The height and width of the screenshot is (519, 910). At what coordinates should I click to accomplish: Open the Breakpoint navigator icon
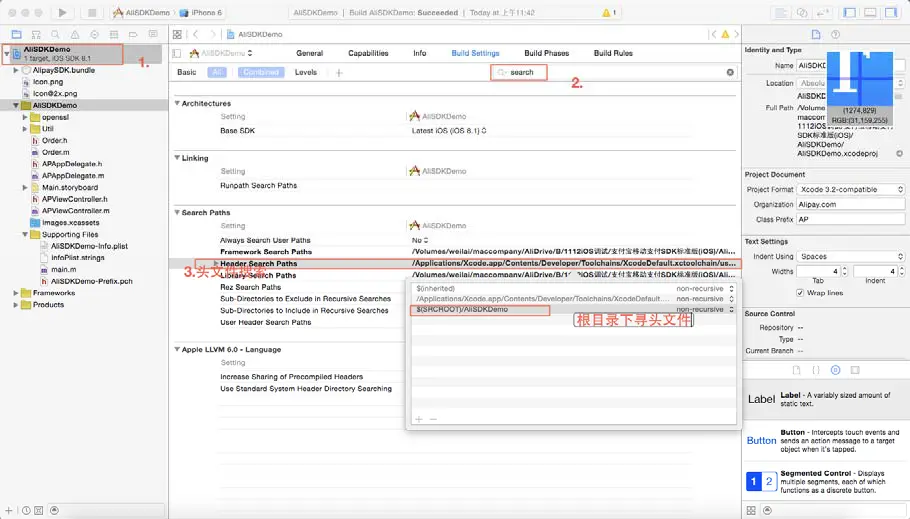tap(133, 34)
